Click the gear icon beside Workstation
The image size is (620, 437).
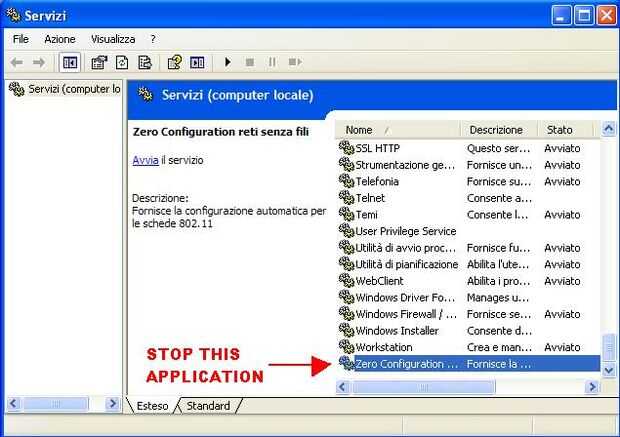[x=346, y=346]
